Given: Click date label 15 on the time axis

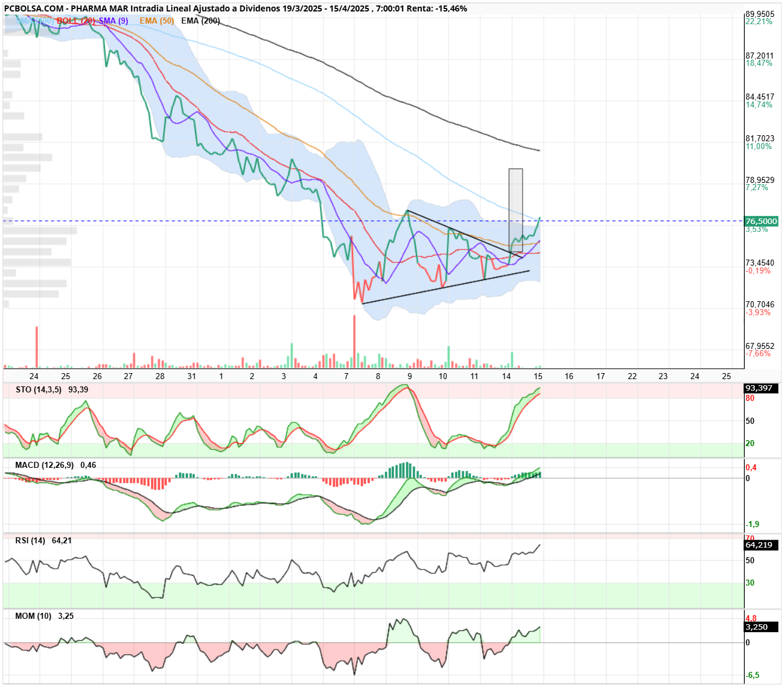Looking at the screenshot, I should pyautogui.click(x=538, y=376).
